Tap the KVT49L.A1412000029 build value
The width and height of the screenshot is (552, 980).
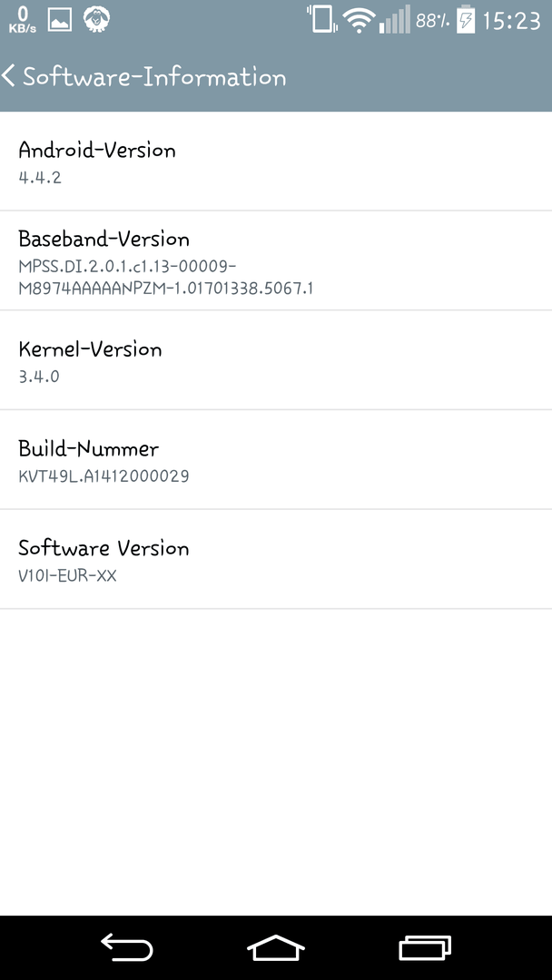(103, 476)
